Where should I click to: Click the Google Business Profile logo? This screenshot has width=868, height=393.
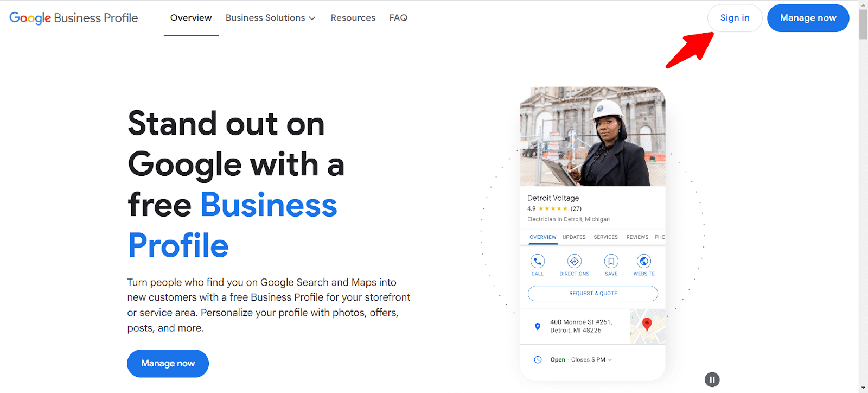74,18
